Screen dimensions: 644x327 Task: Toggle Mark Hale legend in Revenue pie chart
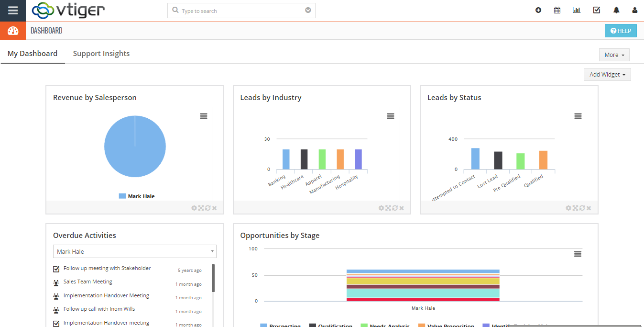137,196
